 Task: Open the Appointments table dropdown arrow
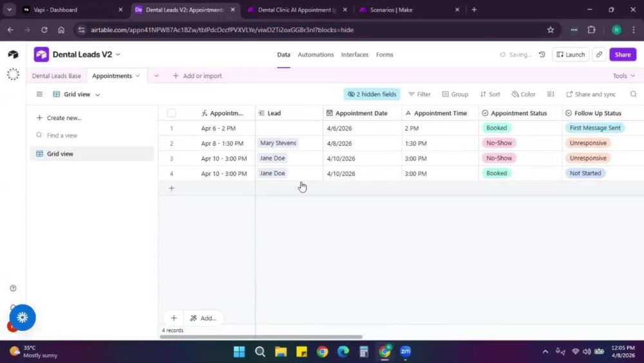coord(138,75)
